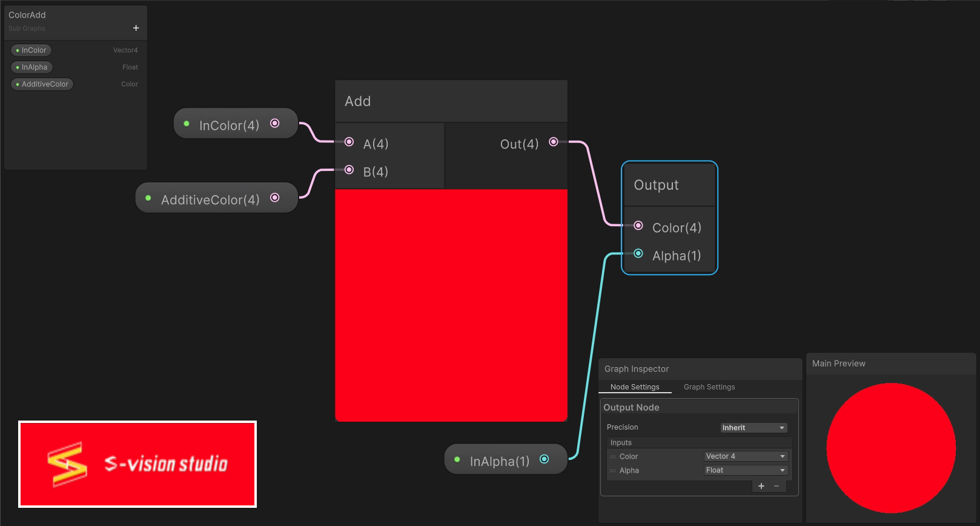Click the Alpha input row drag handle
980x526 pixels.
613,471
